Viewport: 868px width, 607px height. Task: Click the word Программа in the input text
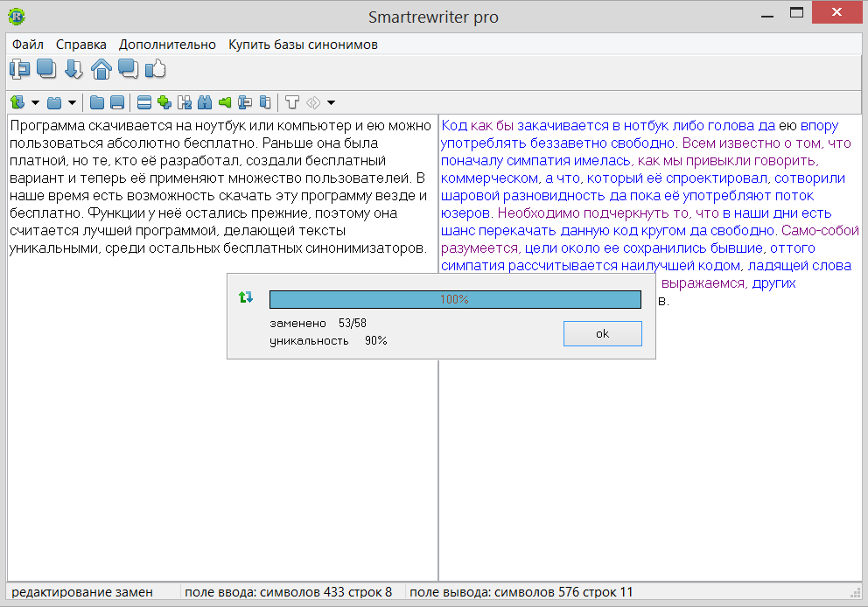point(47,126)
